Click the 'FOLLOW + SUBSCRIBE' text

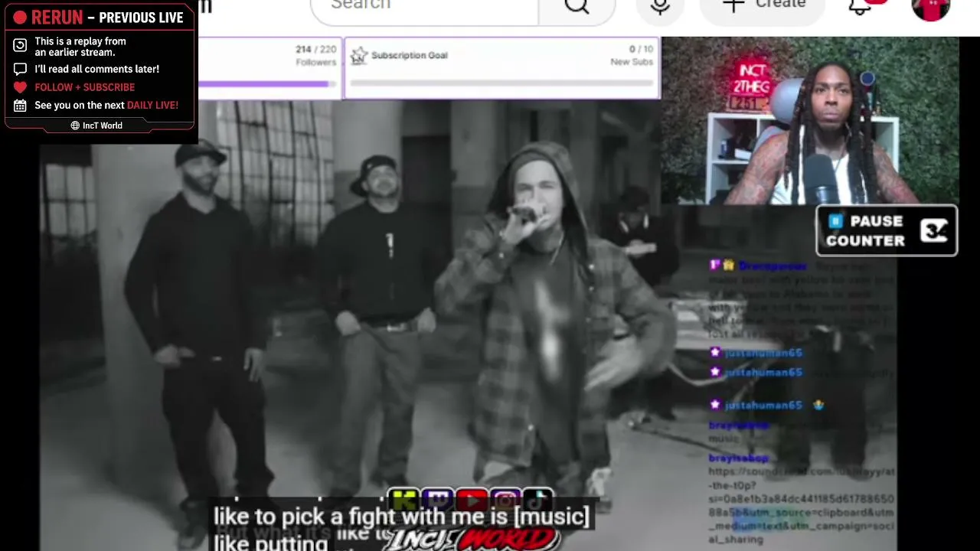pyautogui.click(x=84, y=87)
